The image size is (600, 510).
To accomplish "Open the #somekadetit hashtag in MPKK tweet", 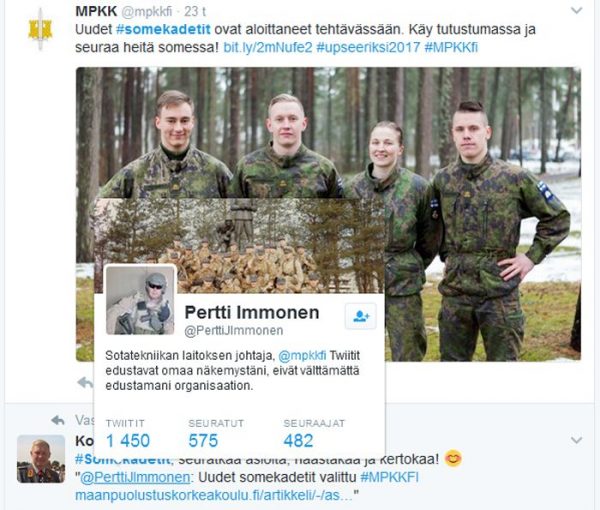I will click(163, 29).
